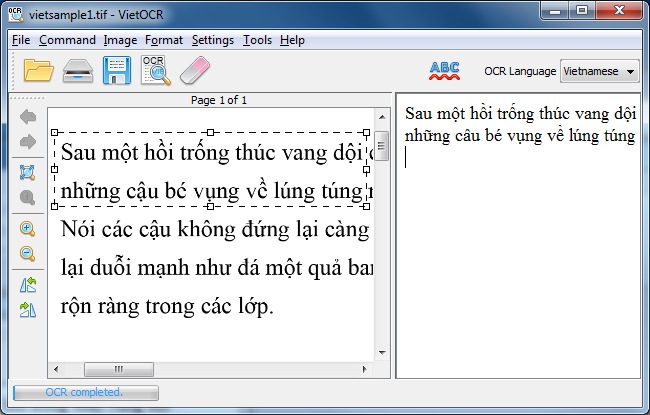
Task: Click the toolbar drag grip
Action: [x=12, y=70]
